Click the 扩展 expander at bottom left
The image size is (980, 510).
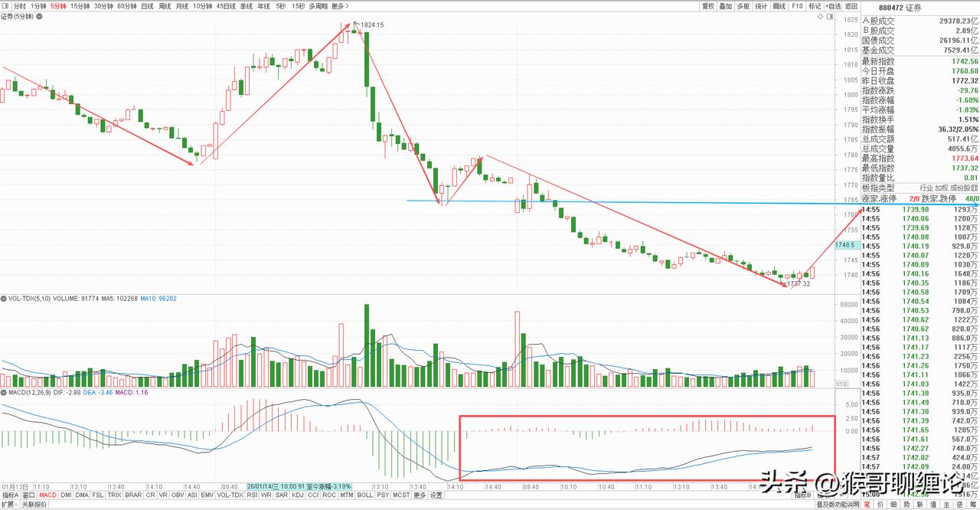point(9,505)
